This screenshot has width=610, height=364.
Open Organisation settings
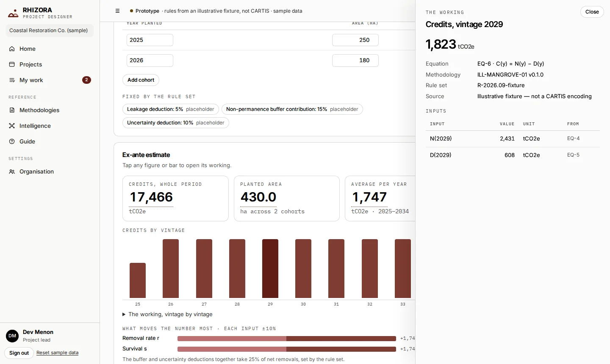coord(50,171)
